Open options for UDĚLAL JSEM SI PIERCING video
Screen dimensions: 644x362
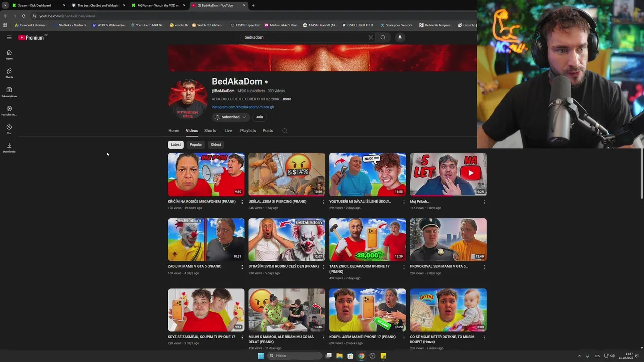click(323, 202)
